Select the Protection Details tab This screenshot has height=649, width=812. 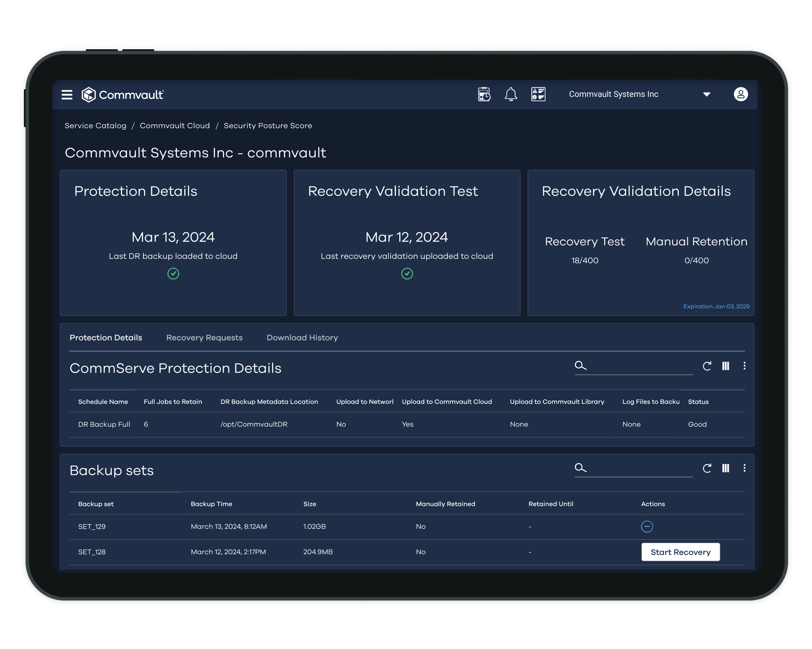point(106,338)
